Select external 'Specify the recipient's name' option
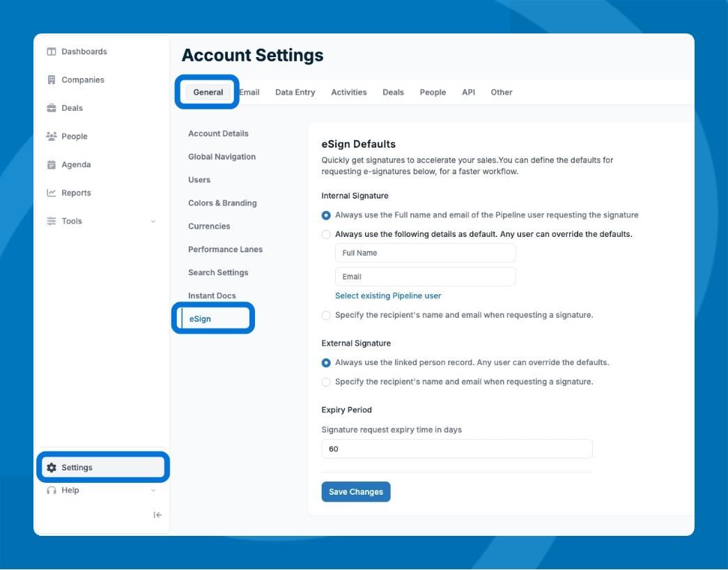Viewport: 728px width, 570px height. (x=326, y=382)
